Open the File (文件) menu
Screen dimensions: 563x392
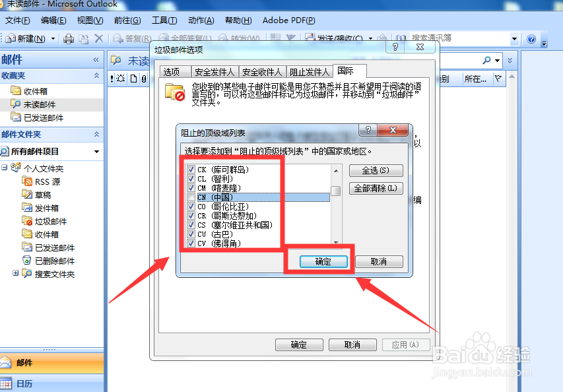pyautogui.click(x=18, y=20)
